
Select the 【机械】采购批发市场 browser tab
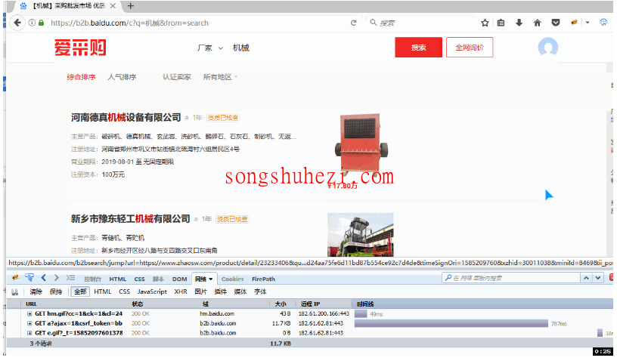pyautogui.click(x=67, y=6)
